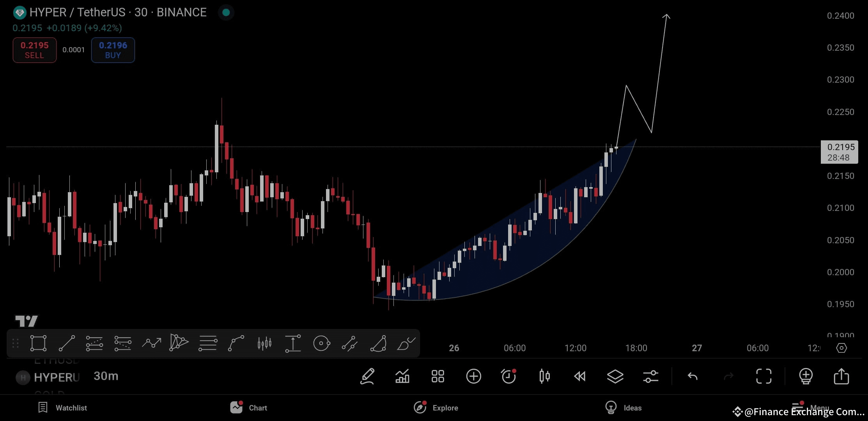
Task: Open drawing mode with the pencil icon
Action: tap(367, 377)
